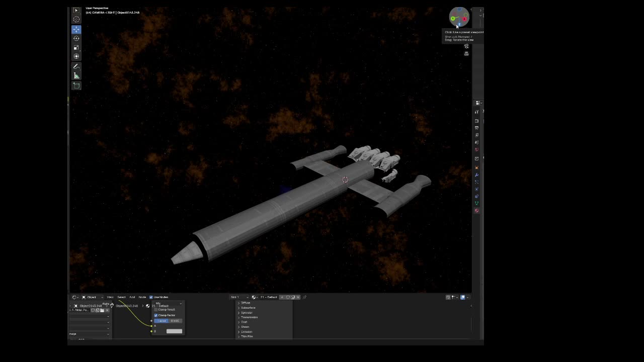Unlink material 21 - Default with X
The height and width of the screenshot is (362, 644).
(x=298, y=297)
